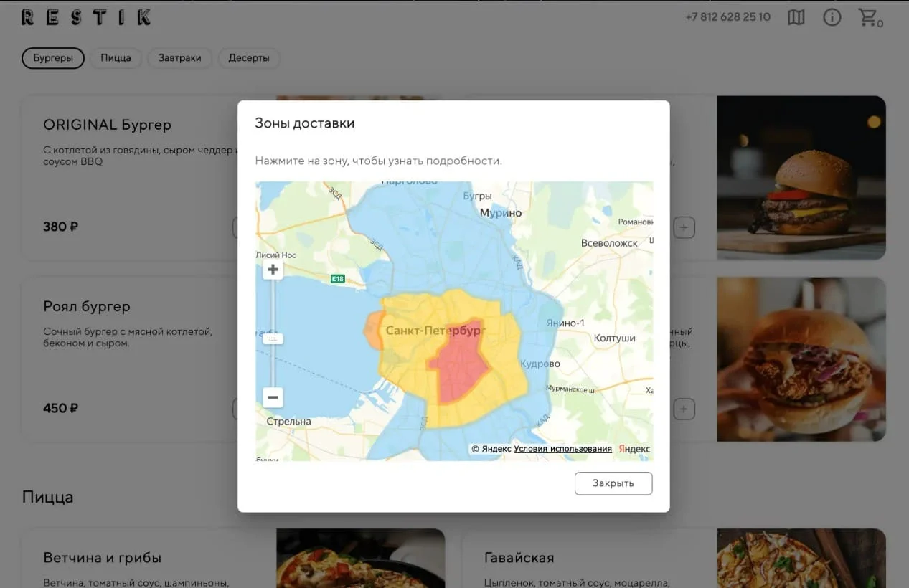The width and height of the screenshot is (909, 588).
Task: Open the Гавайская pizza title
Action: coord(519,558)
